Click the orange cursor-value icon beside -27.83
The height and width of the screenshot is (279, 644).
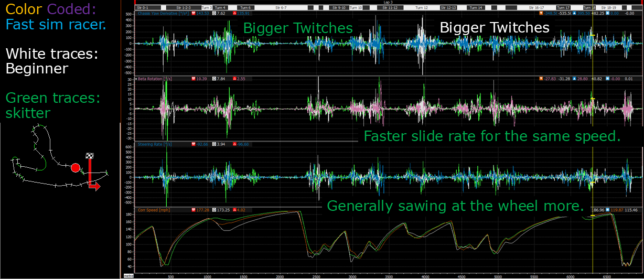[x=541, y=79]
